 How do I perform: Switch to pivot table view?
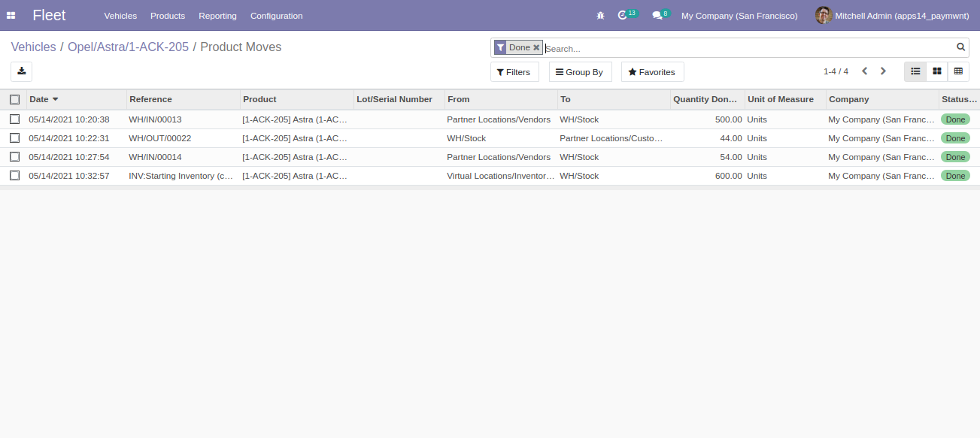(958, 71)
